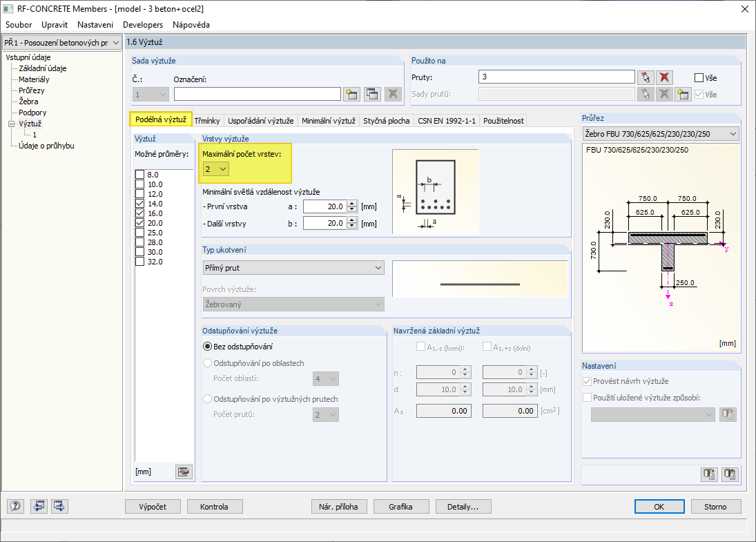This screenshot has height=542, width=756.
Task: Click the delete reinforcement set icon
Action: coord(393,94)
